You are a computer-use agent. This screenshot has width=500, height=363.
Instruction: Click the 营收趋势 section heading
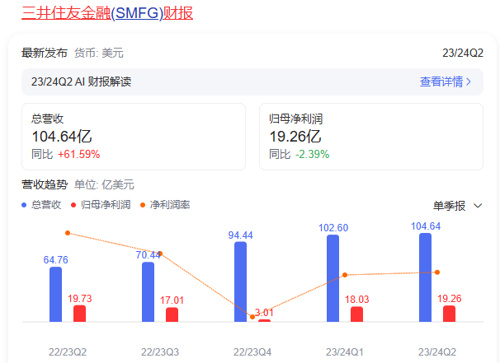point(45,184)
